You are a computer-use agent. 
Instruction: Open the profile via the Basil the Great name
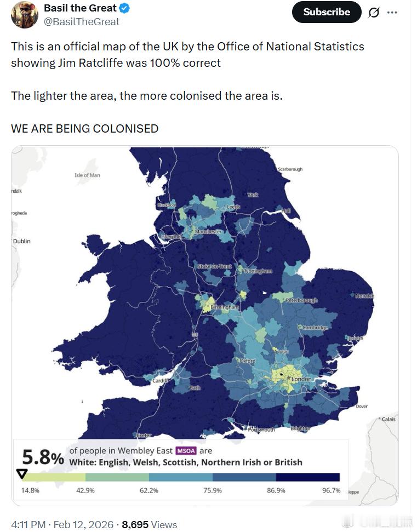81,8
